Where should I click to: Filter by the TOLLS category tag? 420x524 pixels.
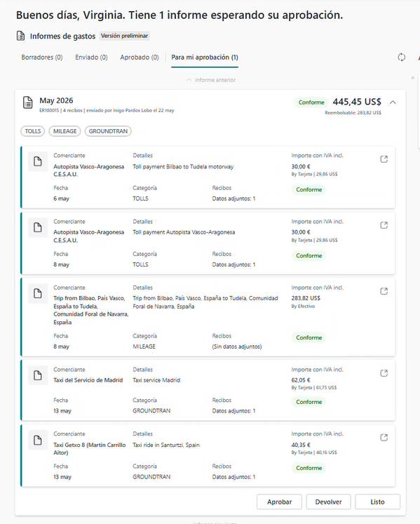(x=33, y=131)
